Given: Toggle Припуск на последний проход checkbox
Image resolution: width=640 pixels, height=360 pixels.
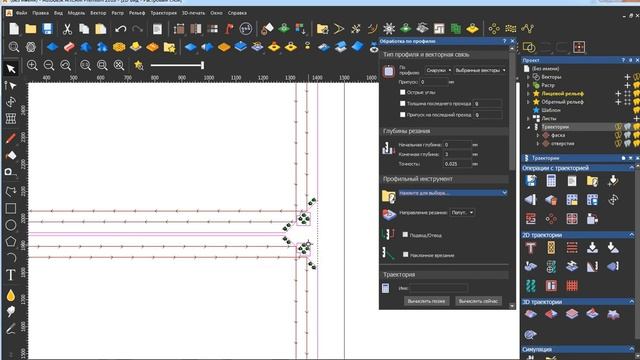Looking at the screenshot, I should point(402,115).
